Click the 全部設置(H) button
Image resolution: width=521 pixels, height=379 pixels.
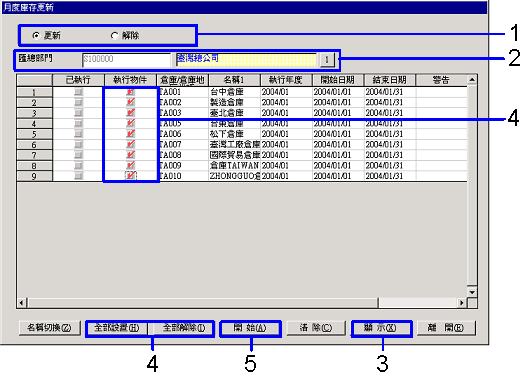117,328
